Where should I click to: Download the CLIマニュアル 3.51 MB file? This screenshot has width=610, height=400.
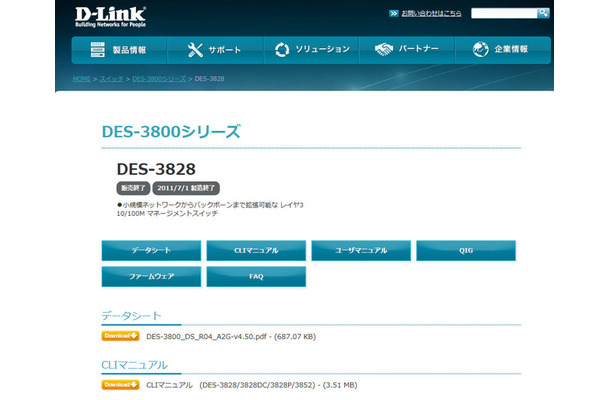point(121,385)
